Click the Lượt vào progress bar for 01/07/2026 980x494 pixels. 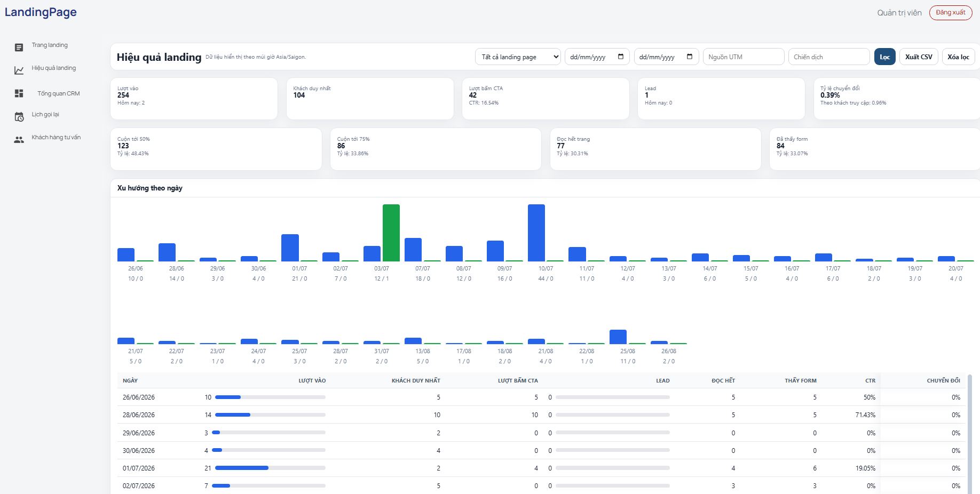[x=270, y=468]
